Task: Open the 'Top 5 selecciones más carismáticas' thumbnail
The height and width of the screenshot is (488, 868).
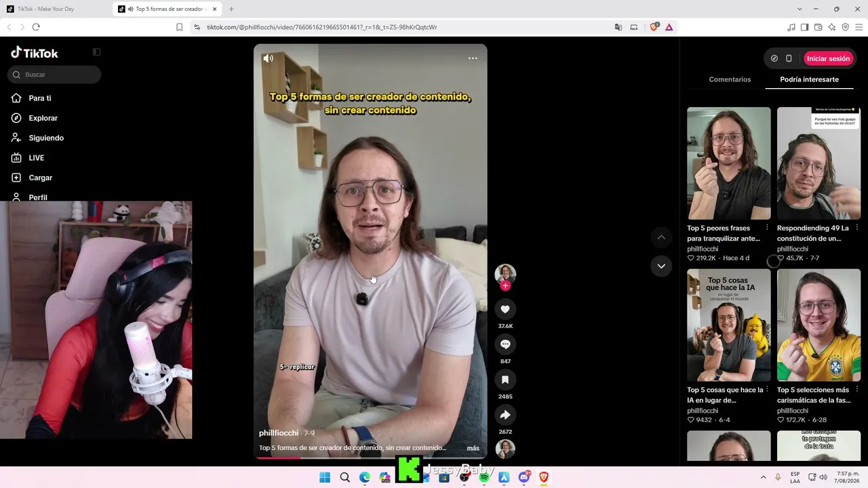Action: [x=818, y=325]
